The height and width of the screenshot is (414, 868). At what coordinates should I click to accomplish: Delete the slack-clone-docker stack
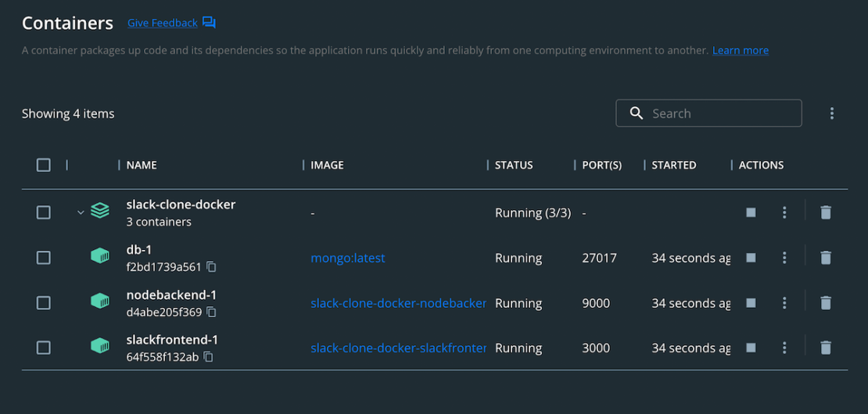point(825,212)
